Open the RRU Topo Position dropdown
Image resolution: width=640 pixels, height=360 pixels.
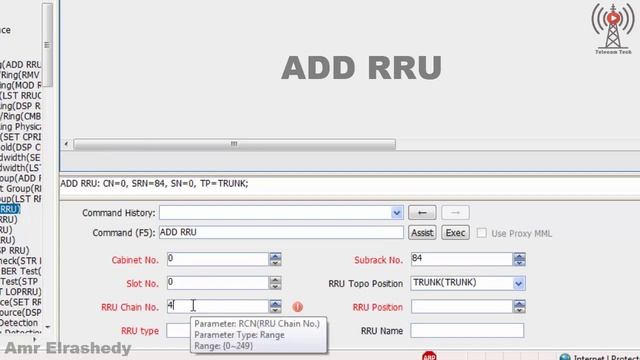tap(518, 283)
